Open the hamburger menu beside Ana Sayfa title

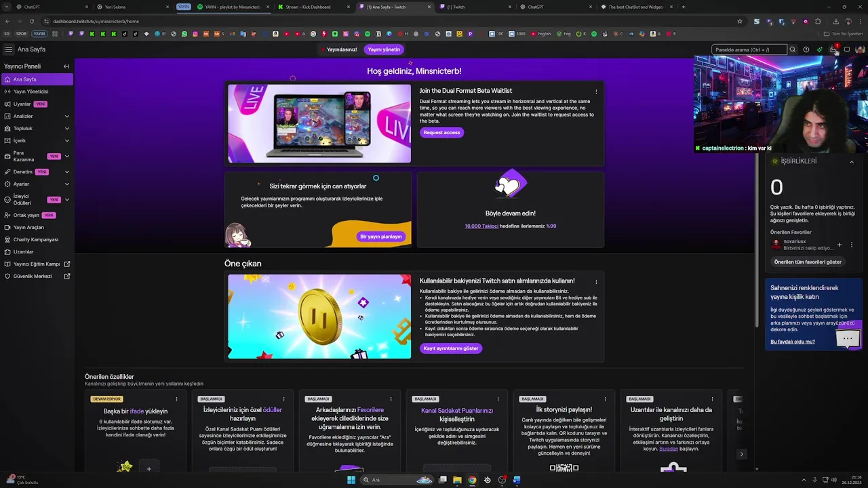[8, 49]
